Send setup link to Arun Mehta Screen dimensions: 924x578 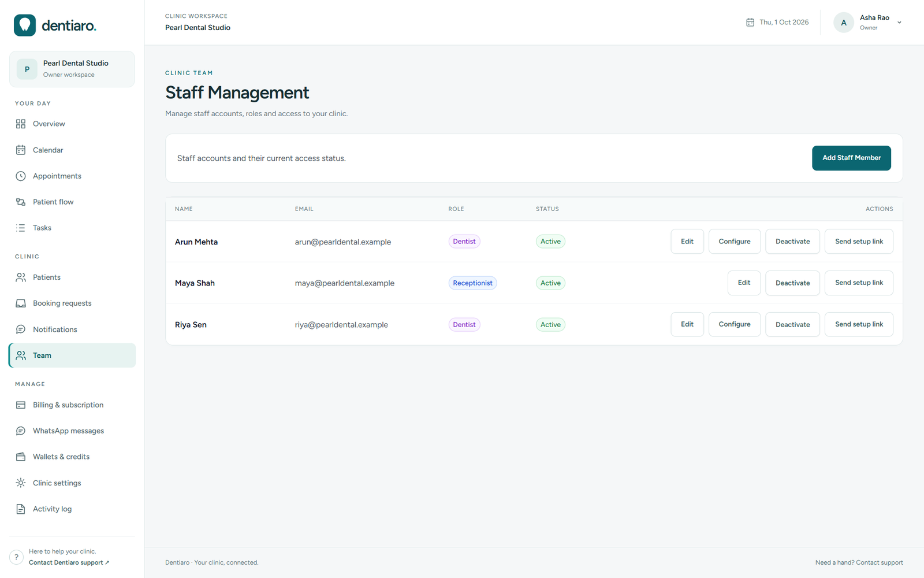point(859,242)
